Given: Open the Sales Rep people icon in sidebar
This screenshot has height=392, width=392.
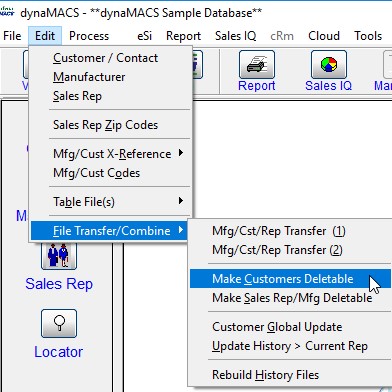Looking at the screenshot, I should 59,256.
